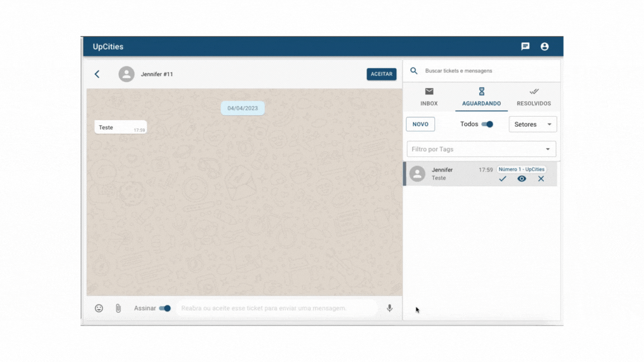Open the user account icon in header

coord(544,46)
